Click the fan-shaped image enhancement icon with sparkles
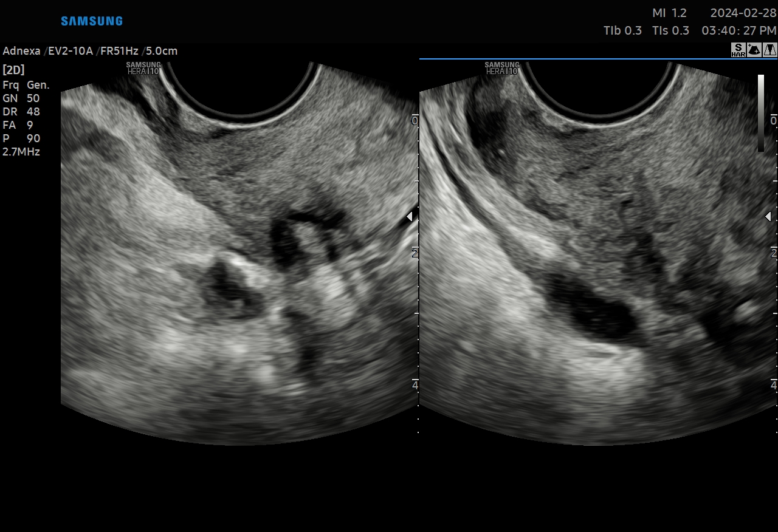 coord(754,50)
